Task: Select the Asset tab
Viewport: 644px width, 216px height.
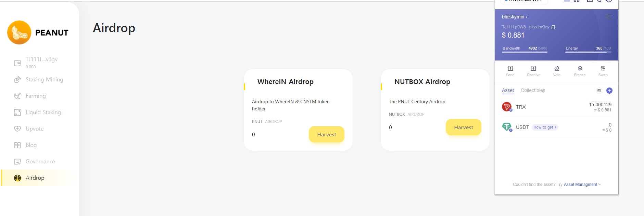Action: click(x=508, y=90)
